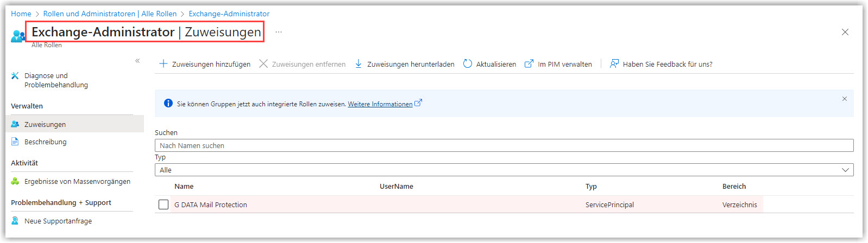868x243 pixels.
Task: Sort by the Typ column header
Action: click(591, 186)
